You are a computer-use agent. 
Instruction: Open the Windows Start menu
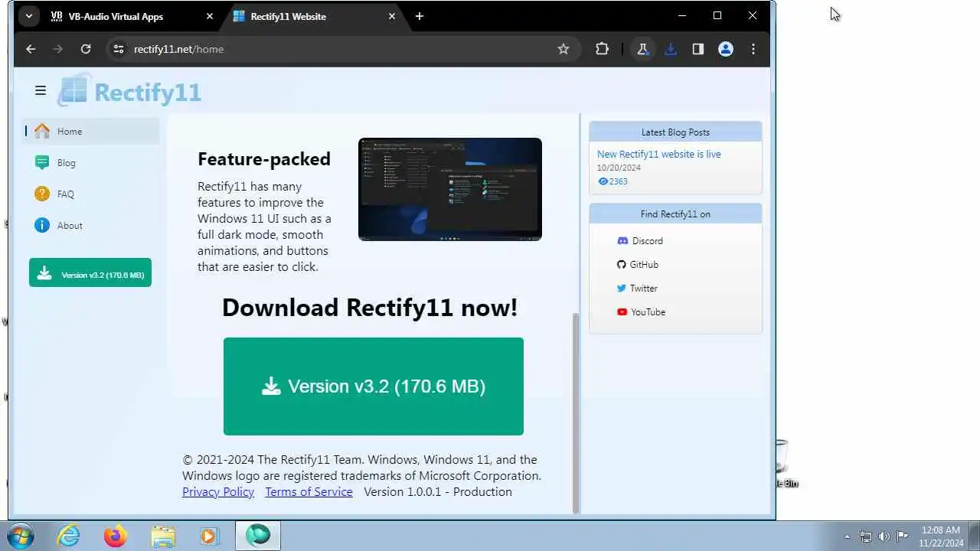(x=21, y=536)
